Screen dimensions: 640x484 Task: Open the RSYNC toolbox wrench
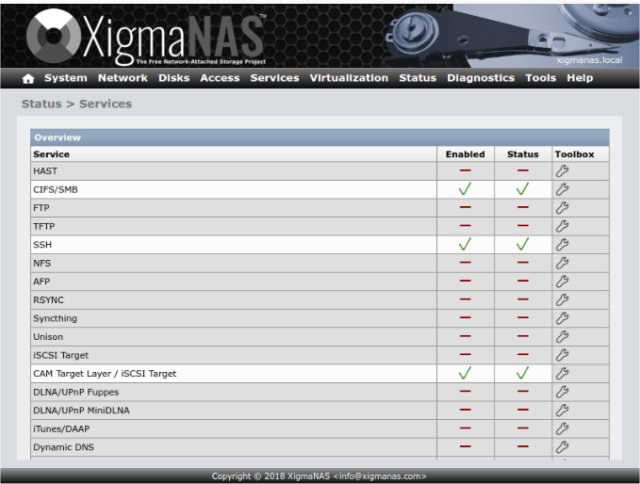pyautogui.click(x=562, y=300)
